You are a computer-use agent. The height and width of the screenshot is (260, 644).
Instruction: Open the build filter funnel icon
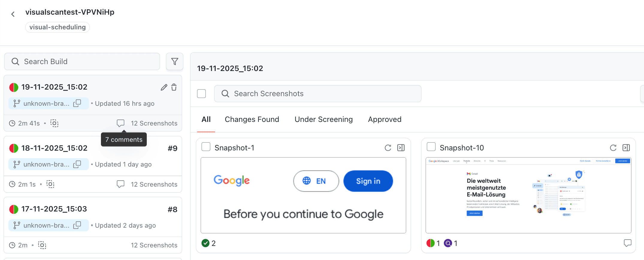175,61
